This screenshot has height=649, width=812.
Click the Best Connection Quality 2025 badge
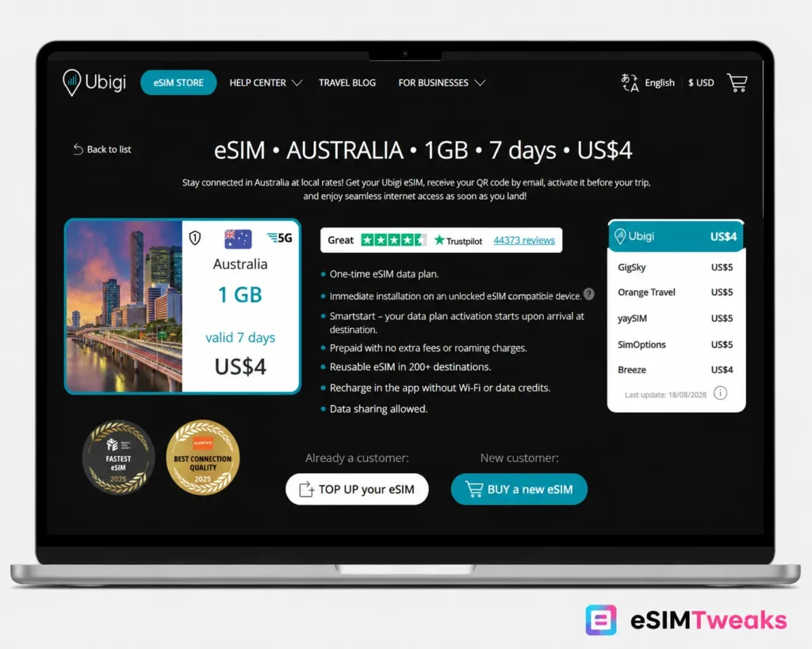pos(202,457)
